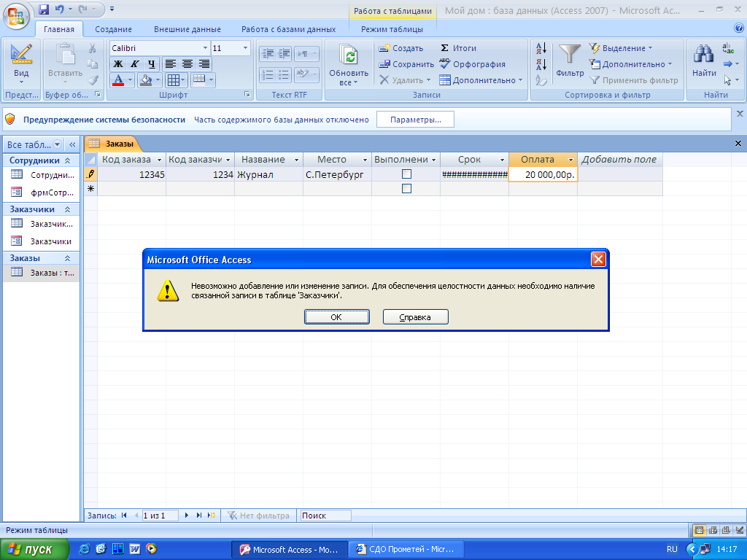This screenshot has width=747, height=560.
Task: Click the Обновить все refresh icon
Action: 348,55
